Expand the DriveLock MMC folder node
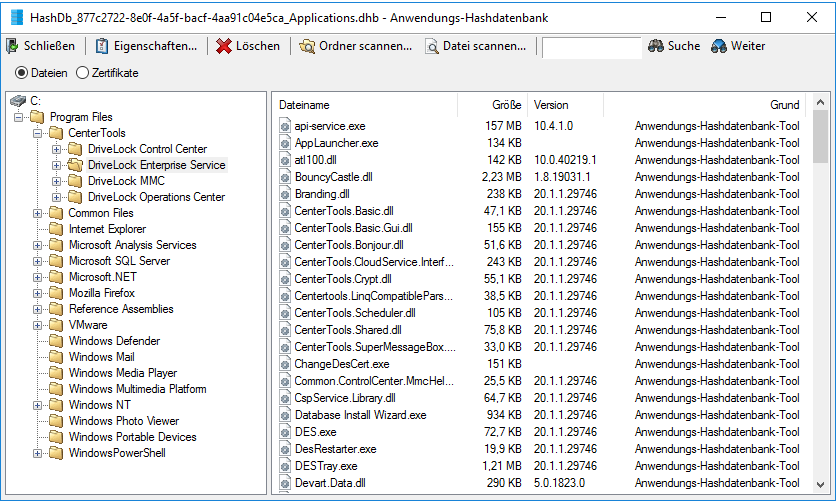The width and height of the screenshot is (836, 503). [x=57, y=181]
